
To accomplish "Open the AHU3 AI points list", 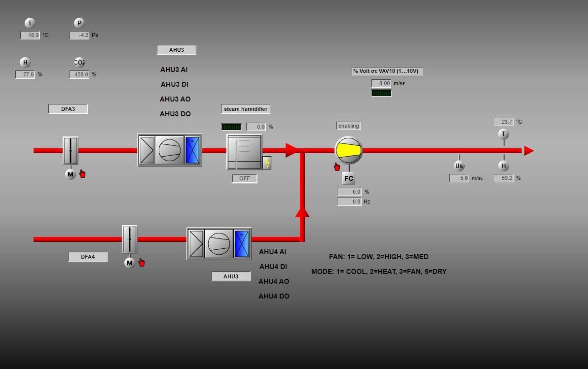I will pyautogui.click(x=174, y=69).
